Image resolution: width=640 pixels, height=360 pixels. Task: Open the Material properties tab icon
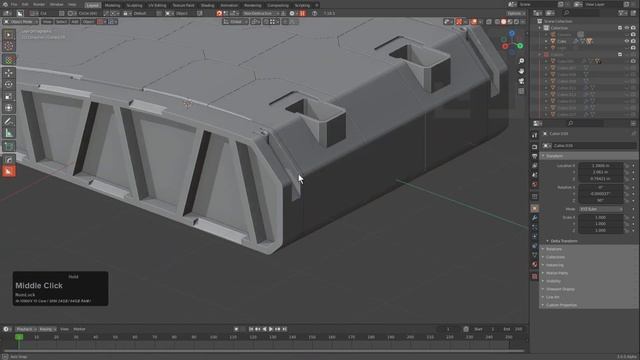pos(535,265)
